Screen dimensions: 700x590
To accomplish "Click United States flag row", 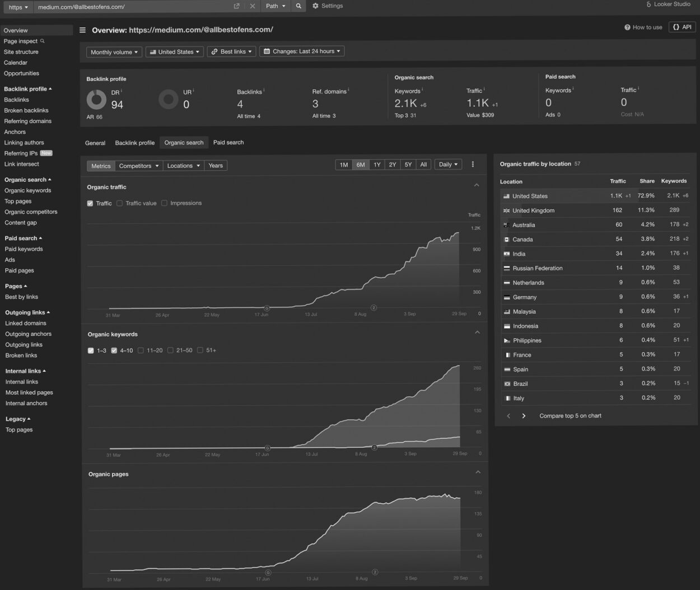I will (x=596, y=196).
